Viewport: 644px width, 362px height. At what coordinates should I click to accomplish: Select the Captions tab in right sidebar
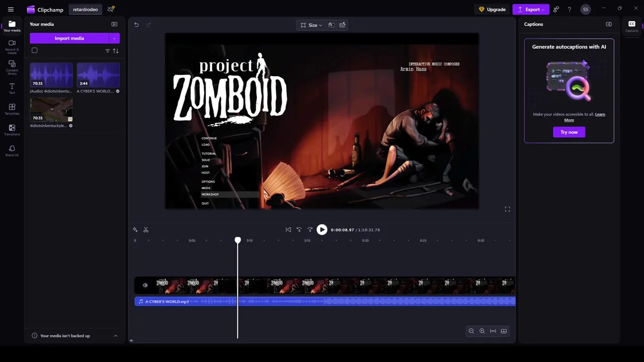pyautogui.click(x=632, y=27)
